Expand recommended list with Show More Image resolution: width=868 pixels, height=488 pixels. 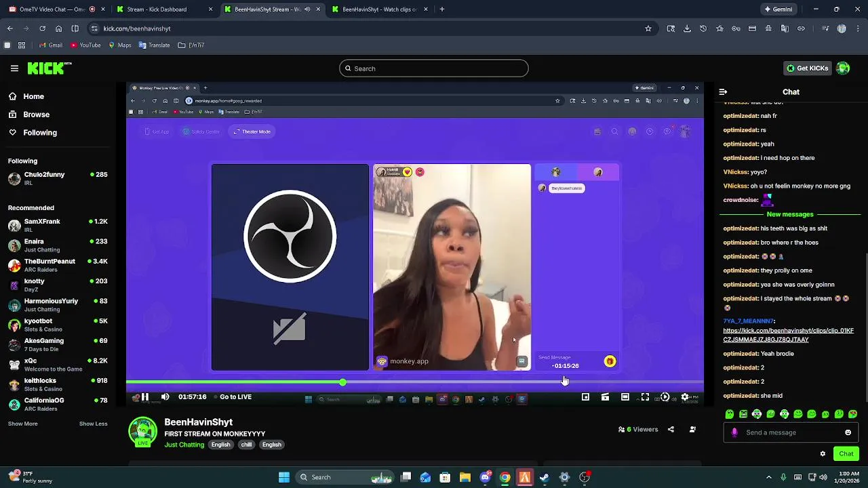point(23,424)
